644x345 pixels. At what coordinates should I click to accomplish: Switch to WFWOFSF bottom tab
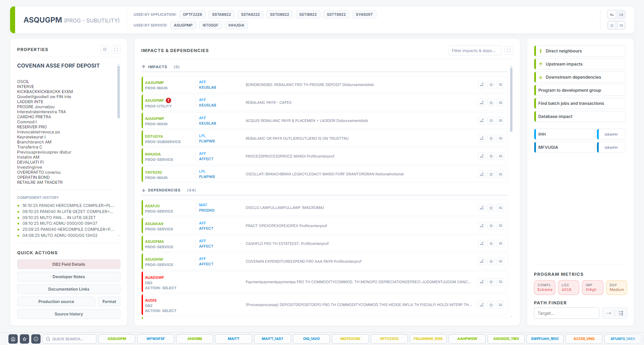point(156,339)
